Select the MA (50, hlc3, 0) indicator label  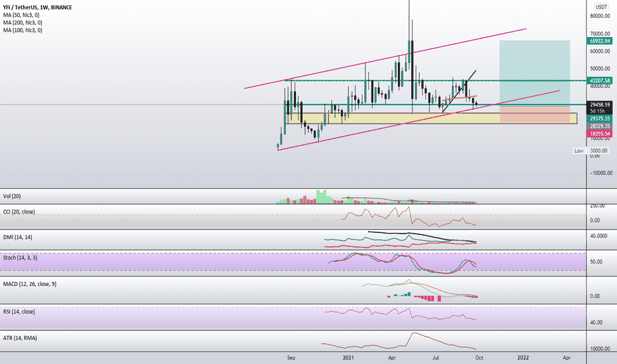22,15
